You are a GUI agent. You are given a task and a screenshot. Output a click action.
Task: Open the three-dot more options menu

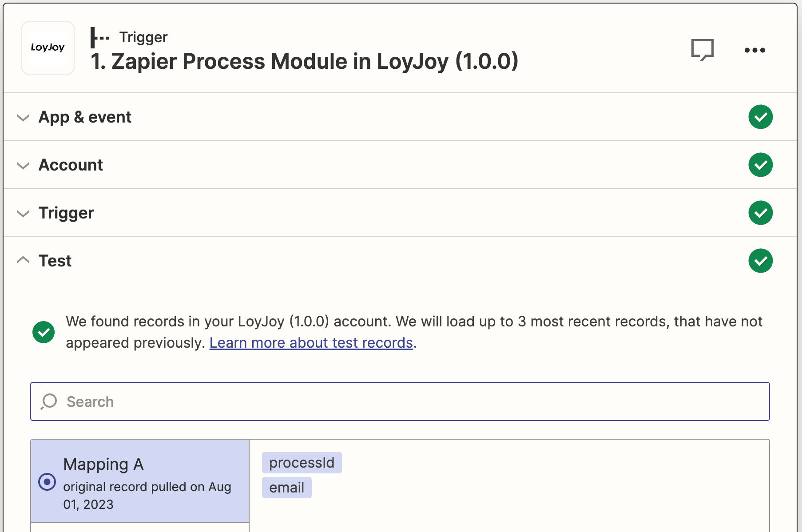click(x=754, y=50)
